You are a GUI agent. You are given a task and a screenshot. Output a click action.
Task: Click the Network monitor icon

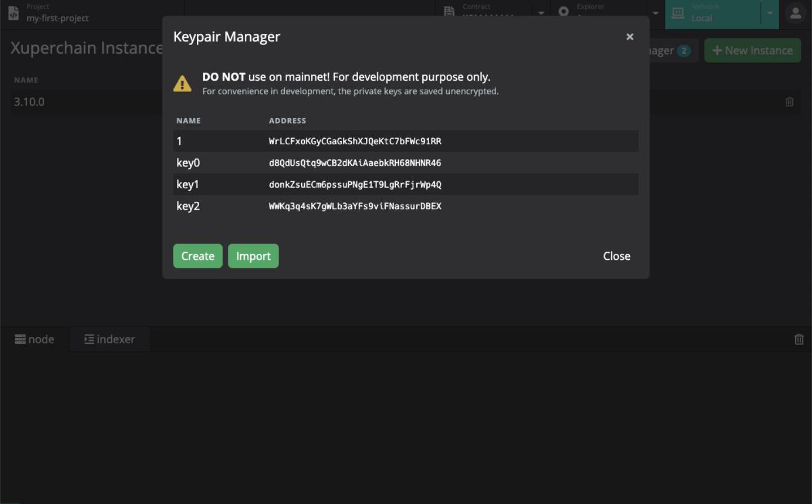pos(678,12)
